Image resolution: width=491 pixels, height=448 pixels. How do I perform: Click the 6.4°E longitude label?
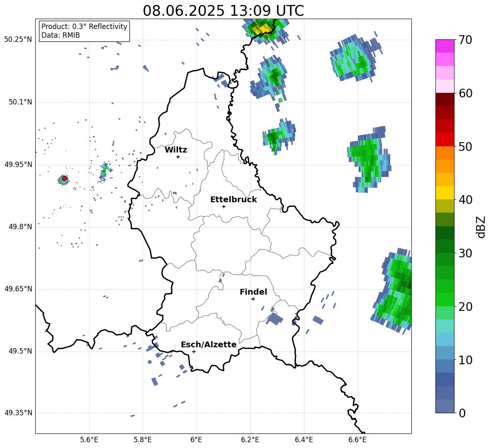coord(304,440)
